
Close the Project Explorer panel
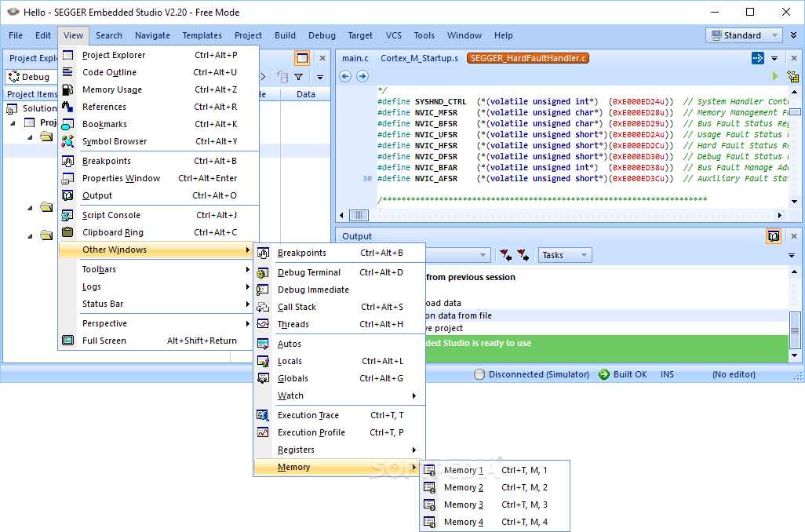coord(322,58)
